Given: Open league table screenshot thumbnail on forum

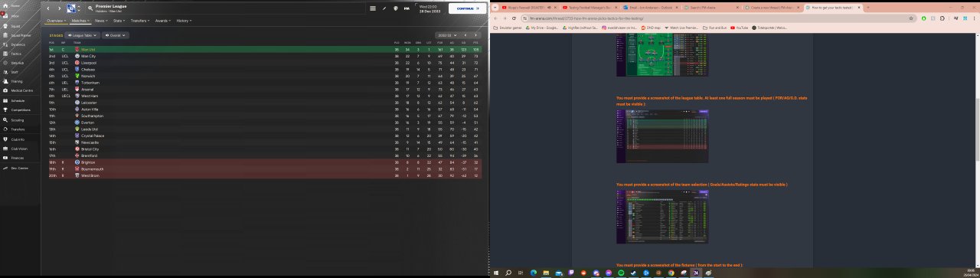Looking at the screenshot, I should pos(662,136).
